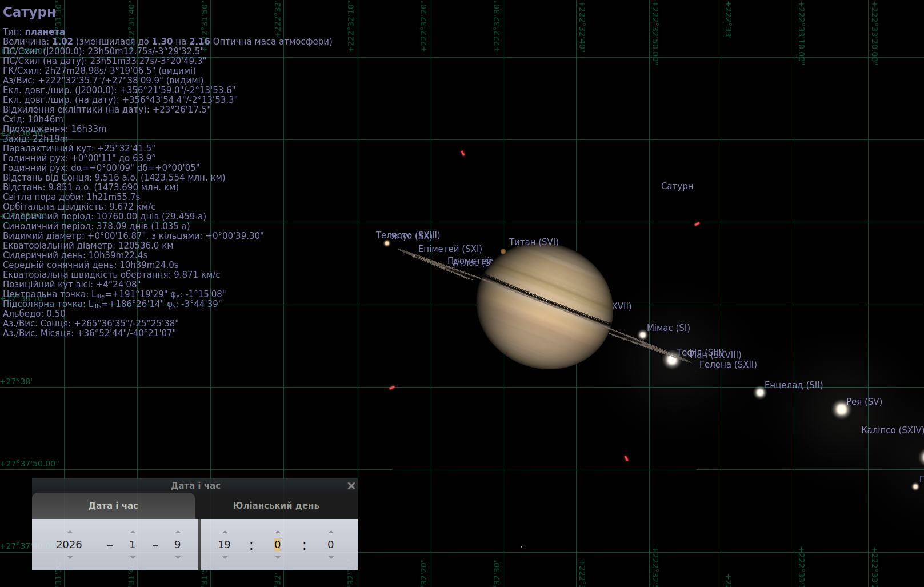Increment the minutes with the up arrow

(278, 532)
